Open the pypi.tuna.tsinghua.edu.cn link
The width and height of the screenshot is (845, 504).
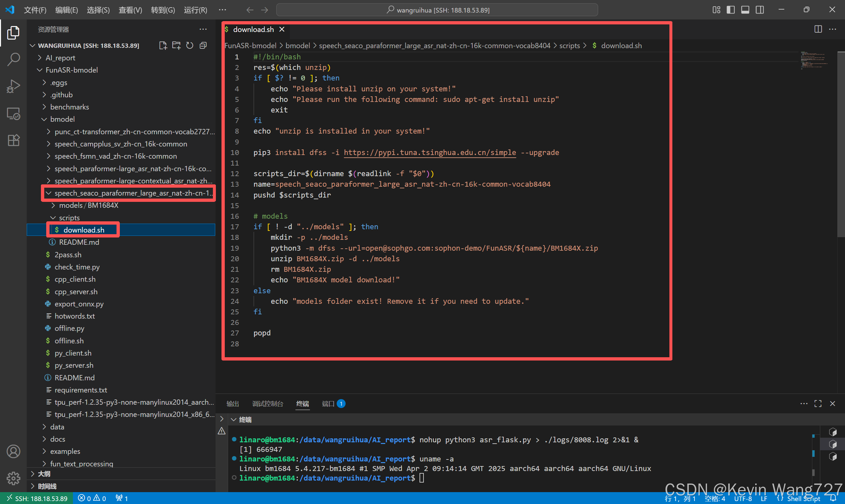[430, 152]
